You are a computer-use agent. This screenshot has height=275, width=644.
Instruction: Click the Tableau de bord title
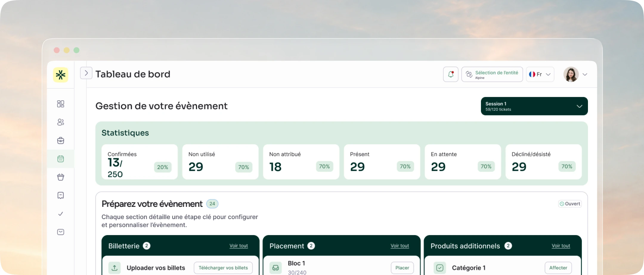tap(133, 74)
